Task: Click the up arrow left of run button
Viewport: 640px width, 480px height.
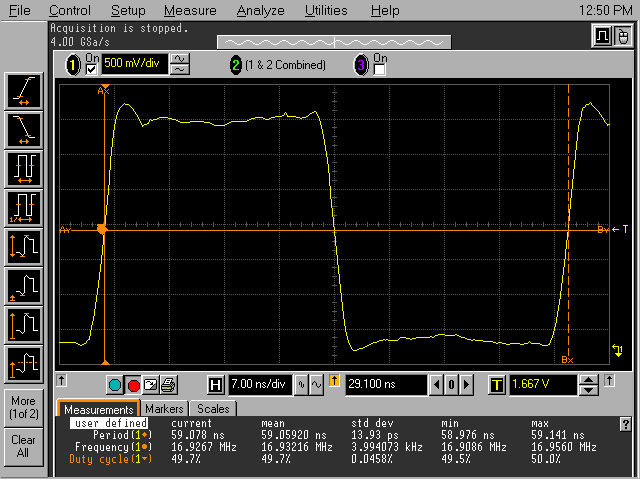Action: click(x=61, y=380)
